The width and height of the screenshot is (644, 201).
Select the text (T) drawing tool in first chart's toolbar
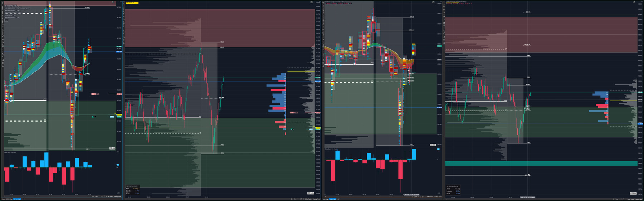click(x=3, y=49)
